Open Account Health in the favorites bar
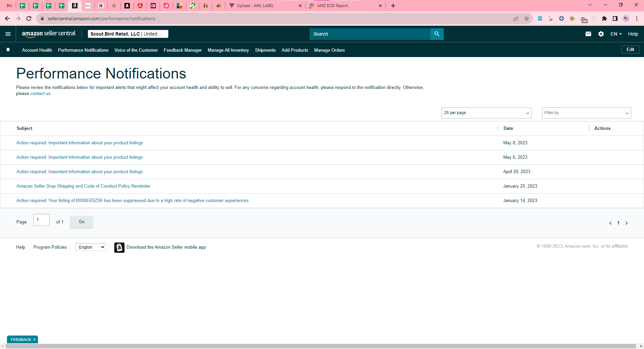The image size is (644, 349). pos(37,50)
